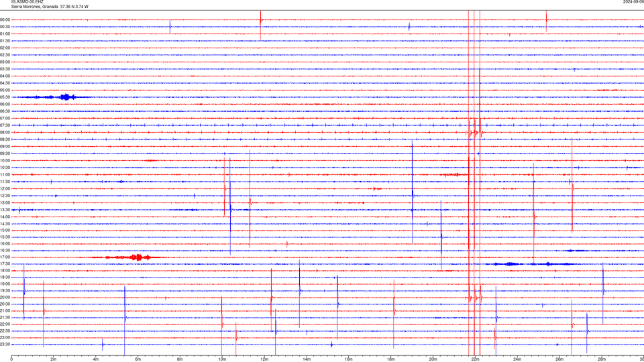Select the 21:00 trace time label
The image size is (644, 362).
(x=5, y=310)
